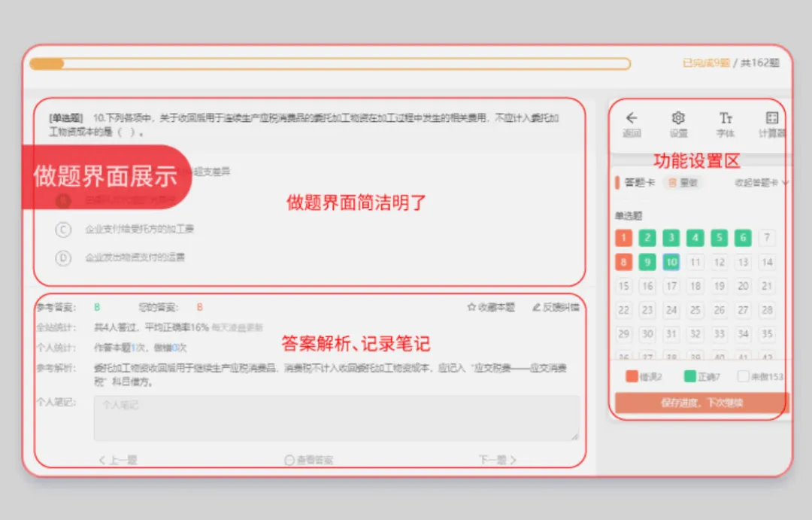
Task: Click the 未做 unanswered checkbox marker
Action: 743,376
